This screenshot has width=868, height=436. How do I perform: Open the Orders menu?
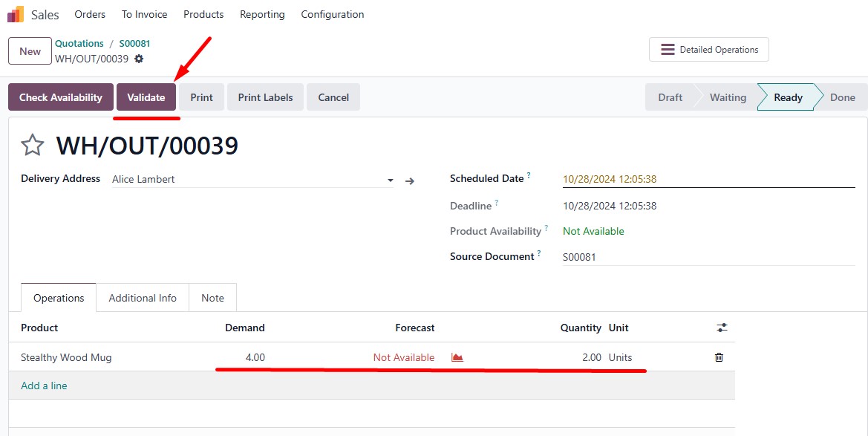click(90, 14)
